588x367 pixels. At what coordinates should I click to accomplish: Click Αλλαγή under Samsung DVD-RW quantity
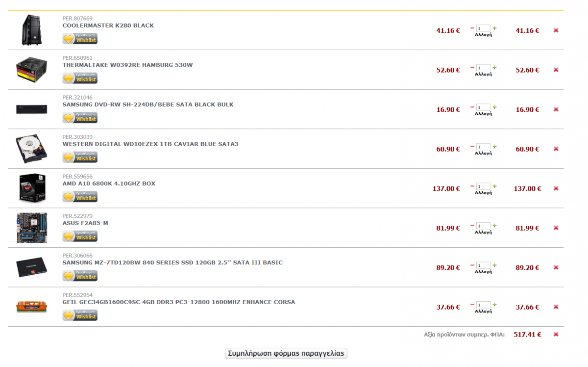[x=483, y=114]
